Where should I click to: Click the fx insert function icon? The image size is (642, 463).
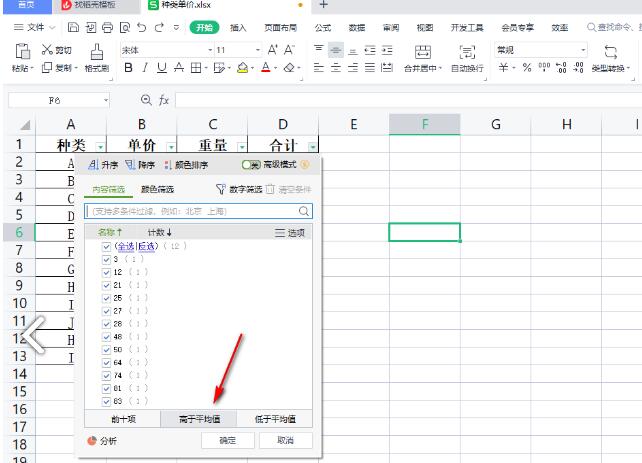(x=164, y=100)
